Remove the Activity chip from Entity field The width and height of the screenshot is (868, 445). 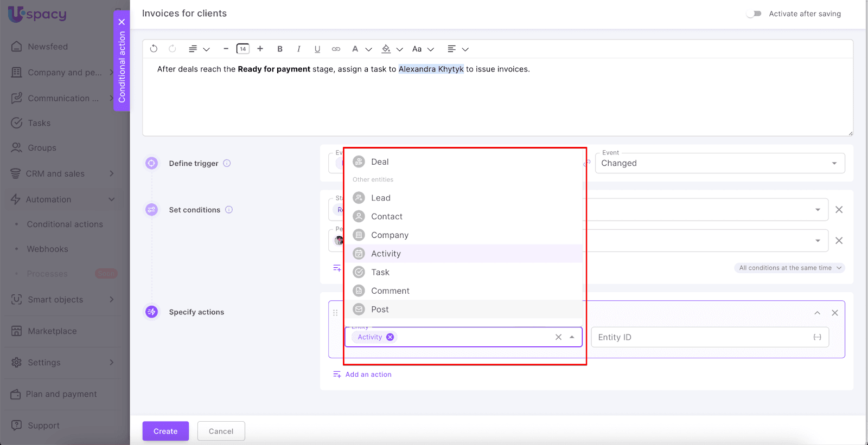pyautogui.click(x=390, y=337)
